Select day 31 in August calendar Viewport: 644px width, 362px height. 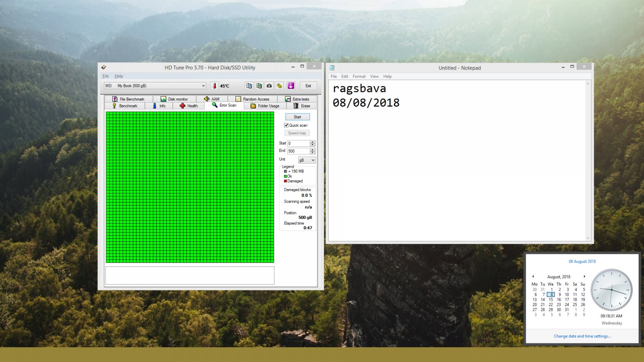[567, 310]
